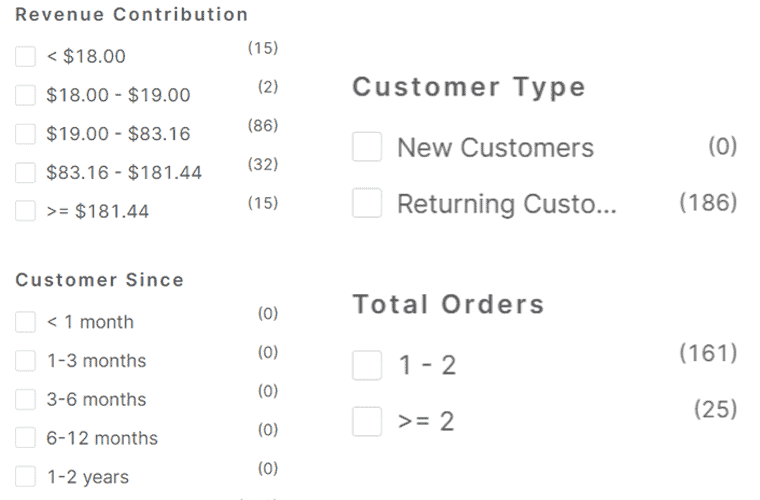Viewport: 760px width, 500px height.
Task: Check the '< $18.00' revenue checkbox
Action: pos(26,57)
